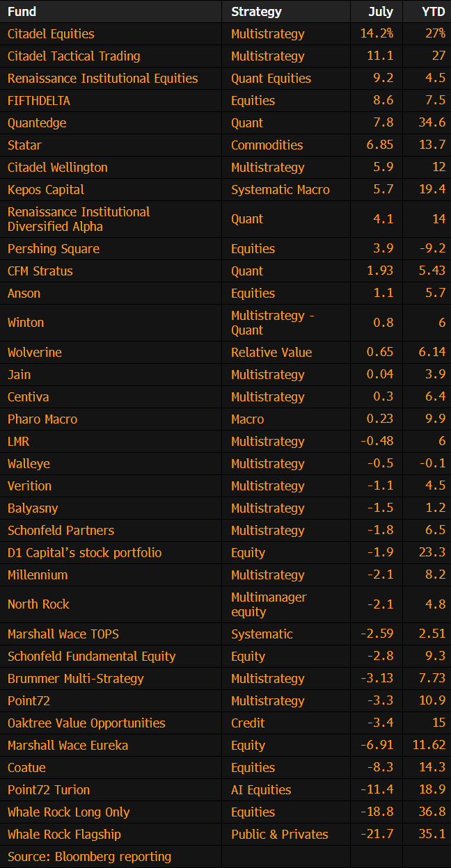Screen dimensions: 451x868
Task: Click the CFM Stratus fund name
Action: pos(40,271)
